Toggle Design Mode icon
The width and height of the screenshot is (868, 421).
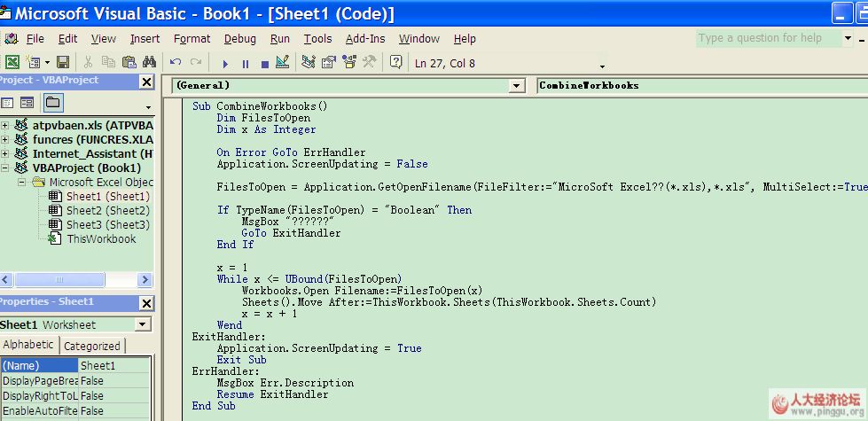tap(282, 62)
